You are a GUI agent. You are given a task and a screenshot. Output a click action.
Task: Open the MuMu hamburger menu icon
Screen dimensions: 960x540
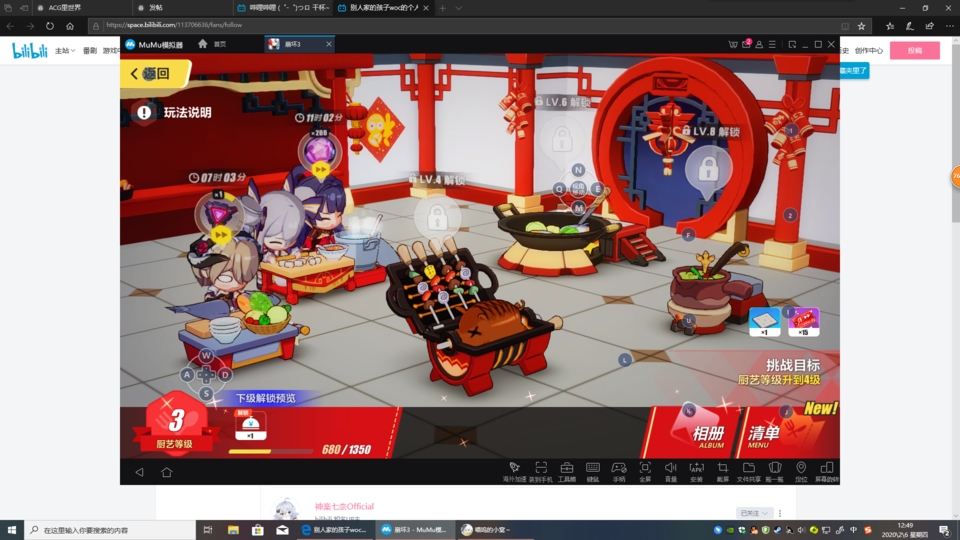pyautogui.click(x=772, y=44)
